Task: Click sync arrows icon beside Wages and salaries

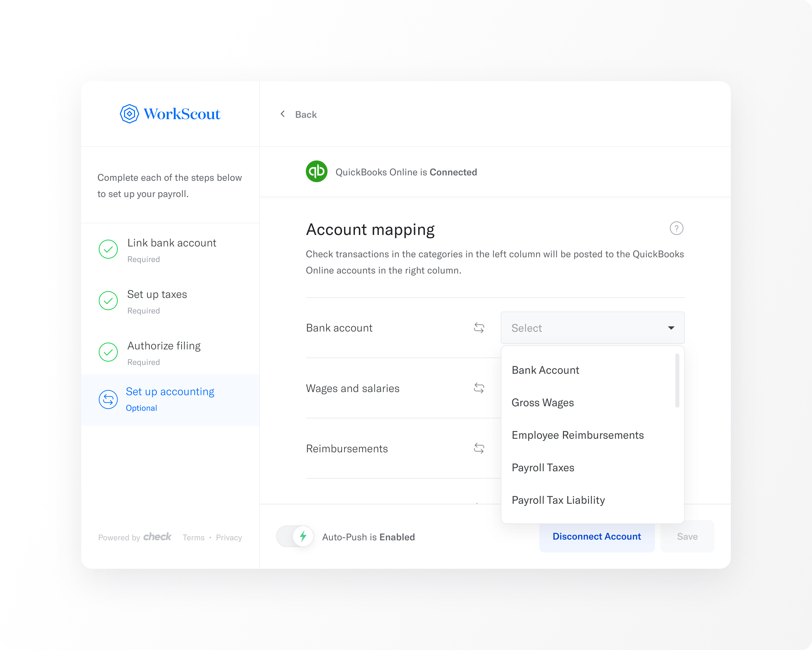Action: [479, 388]
